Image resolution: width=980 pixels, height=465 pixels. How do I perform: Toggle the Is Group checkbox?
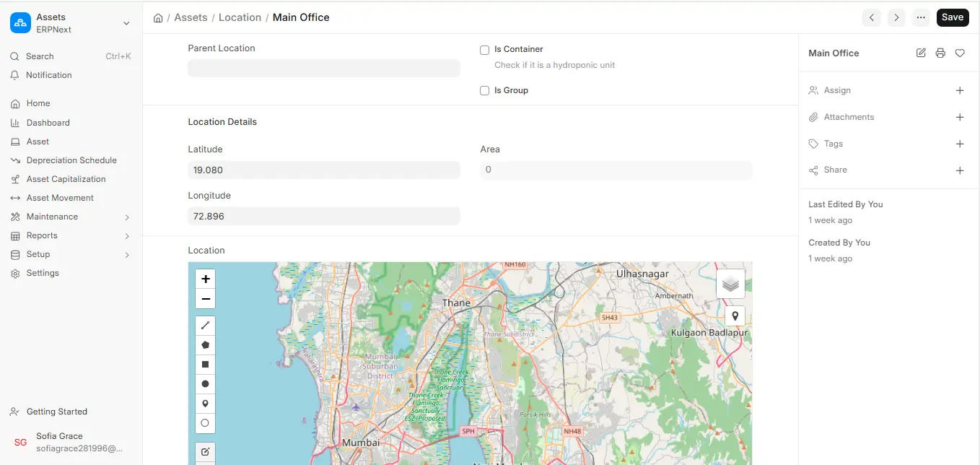tap(485, 91)
